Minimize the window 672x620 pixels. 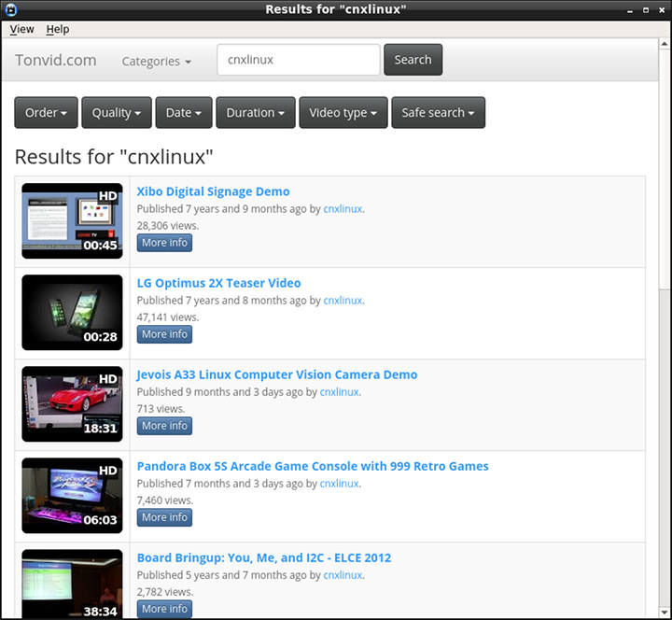click(x=630, y=10)
